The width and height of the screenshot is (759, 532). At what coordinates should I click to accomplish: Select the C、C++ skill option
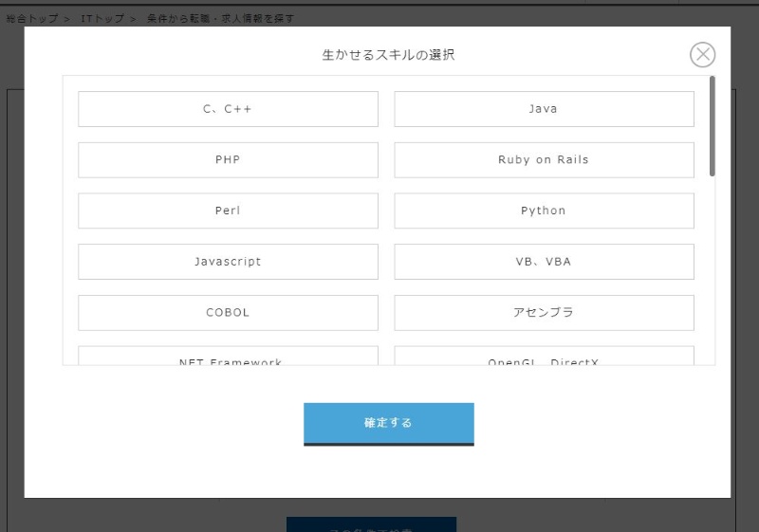point(228,109)
